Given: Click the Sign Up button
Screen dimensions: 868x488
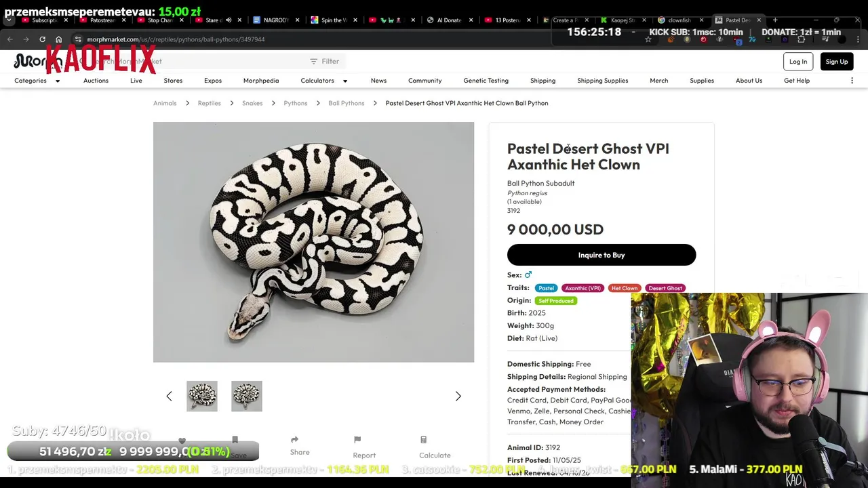Looking at the screenshot, I should (837, 62).
